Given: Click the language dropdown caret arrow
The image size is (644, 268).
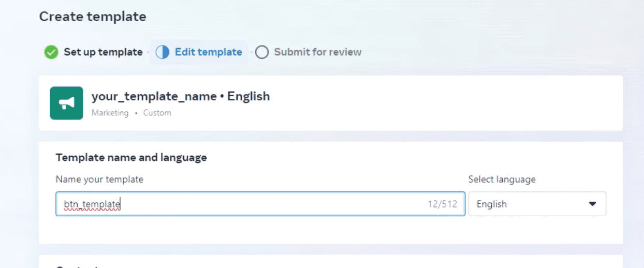Looking at the screenshot, I should (593, 204).
